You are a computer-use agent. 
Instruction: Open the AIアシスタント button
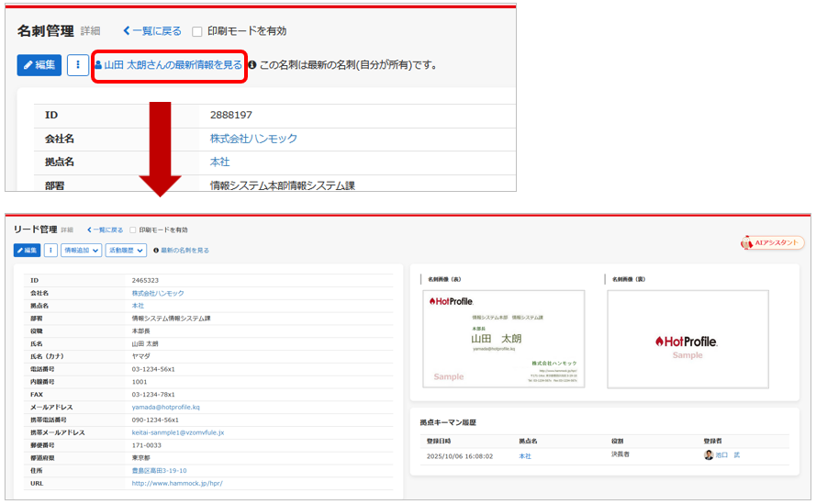[773, 243]
